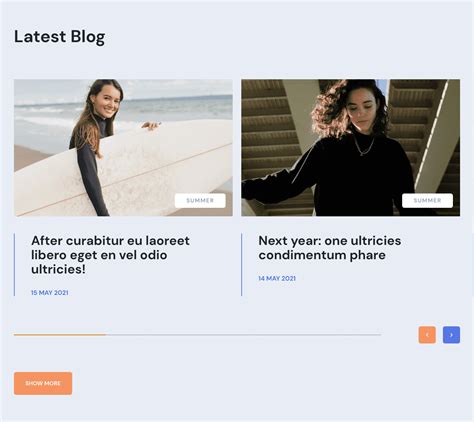Click the blue vertical line beside the second post

pos(242,265)
